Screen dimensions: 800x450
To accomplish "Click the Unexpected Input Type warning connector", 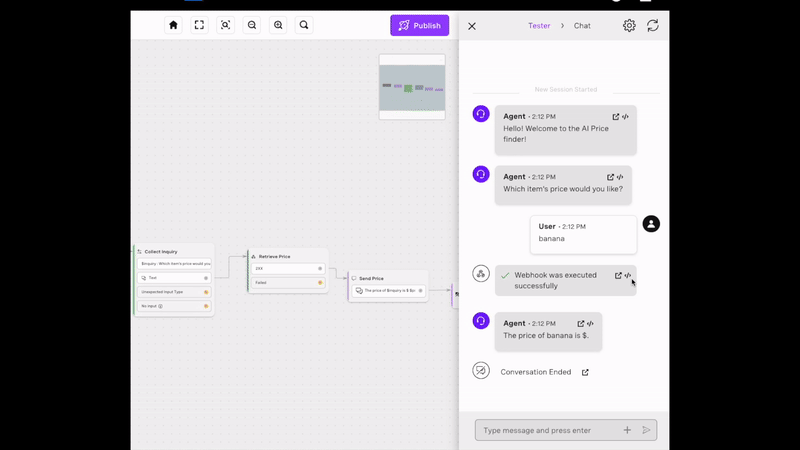I will [x=206, y=292].
